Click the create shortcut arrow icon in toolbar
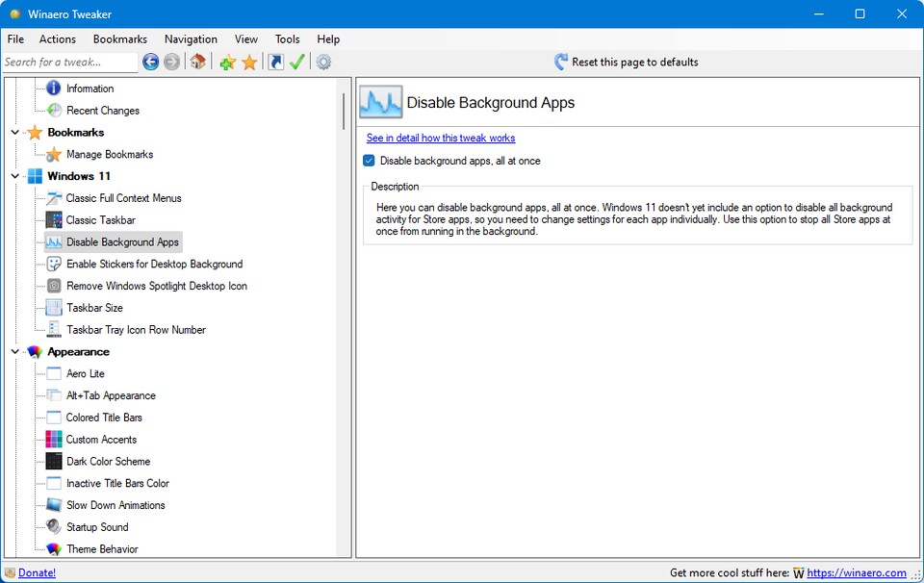The width and height of the screenshot is (924, 583). (x=276, y=63)
